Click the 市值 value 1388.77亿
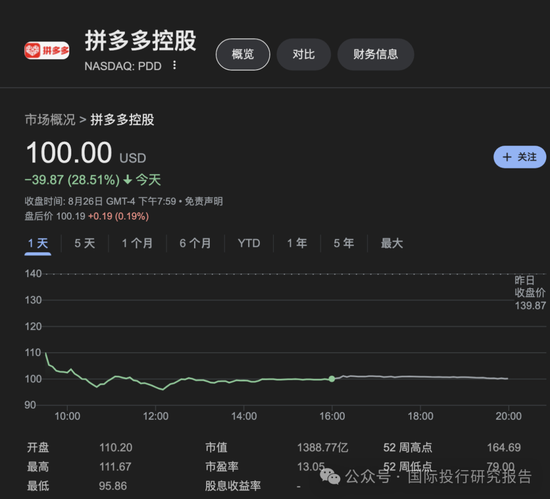This screenshot has width=550, height=499. click(323, 447)
